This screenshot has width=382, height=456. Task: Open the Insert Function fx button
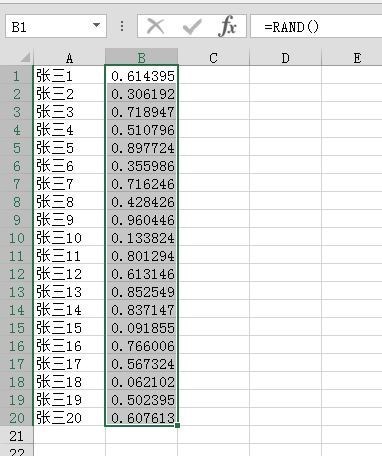228,26
